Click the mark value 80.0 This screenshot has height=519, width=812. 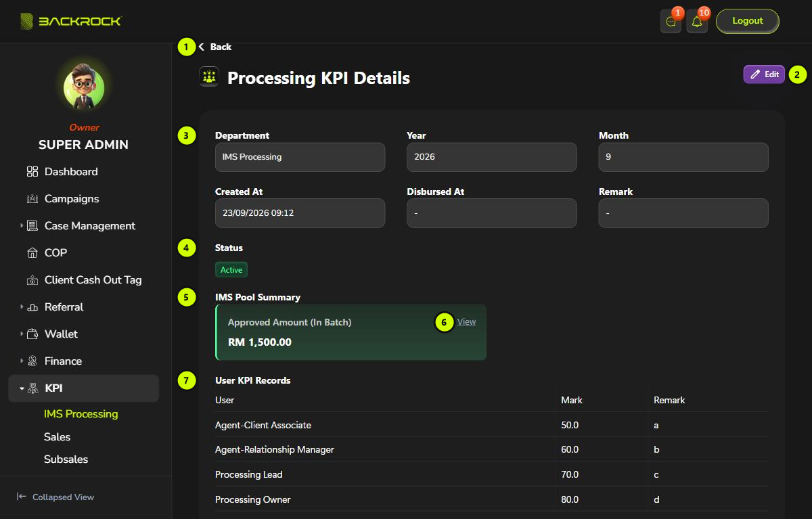click(x=570, y=499)
